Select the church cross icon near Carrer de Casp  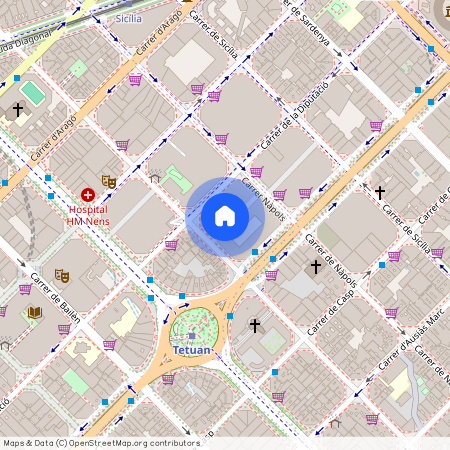316,267
